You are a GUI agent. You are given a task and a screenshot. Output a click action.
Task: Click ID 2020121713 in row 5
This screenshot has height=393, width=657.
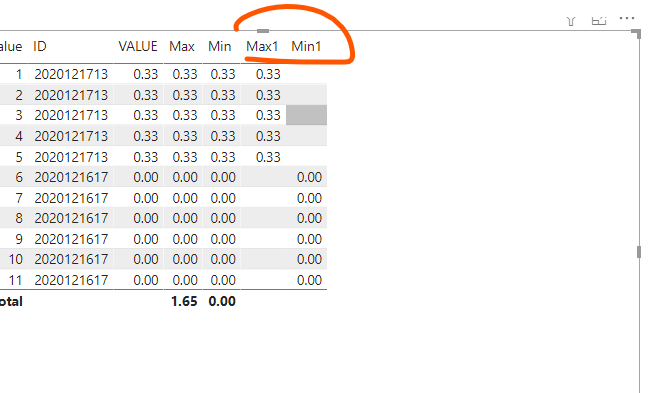71,157
